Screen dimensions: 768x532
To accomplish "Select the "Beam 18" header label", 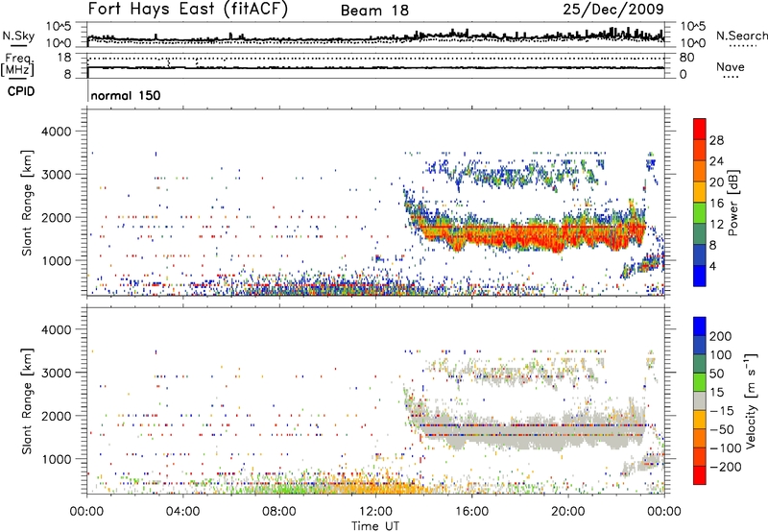I will (374, 11).
